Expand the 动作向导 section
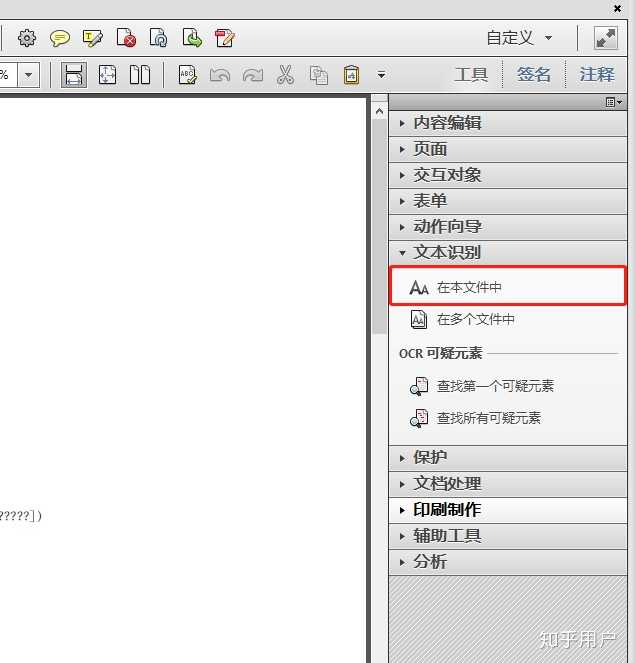 [507, 227]
